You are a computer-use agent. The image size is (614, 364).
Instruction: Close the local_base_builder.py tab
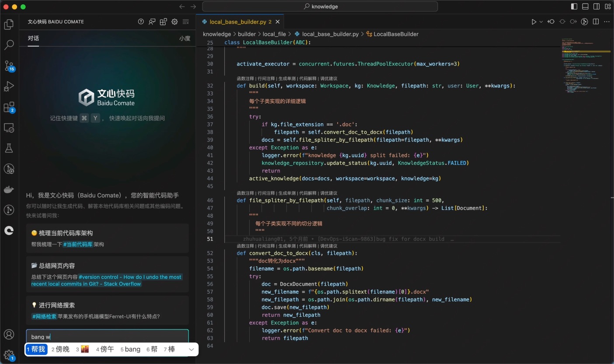pos(277,21)
